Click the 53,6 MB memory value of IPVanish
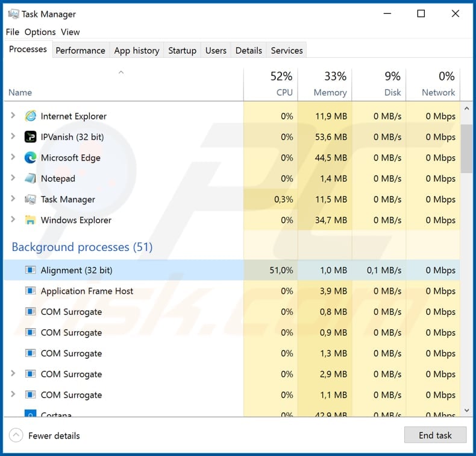Image resolution: width=476 pixels, height=456 pixels. [x=331, y=137]
